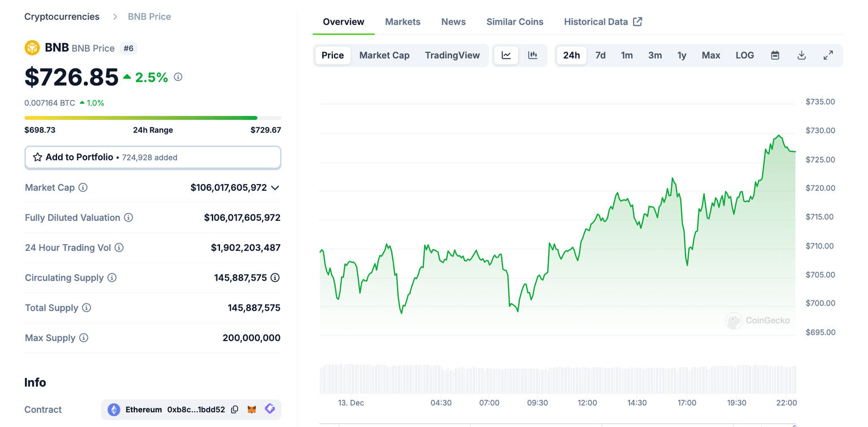Add contract to MetaMask via fox icon
This screenshot has height=427, width=868.
click(252, 409)
